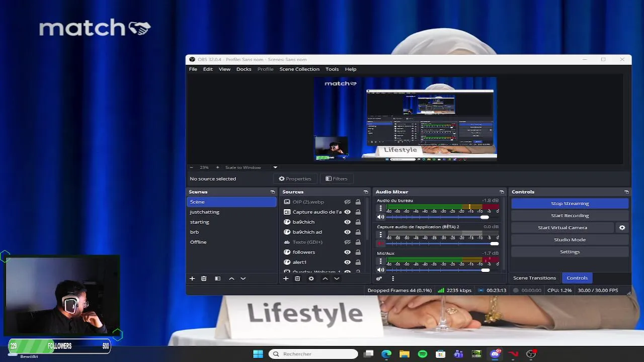Open OBS Settings button

click(x=570, y=252)
